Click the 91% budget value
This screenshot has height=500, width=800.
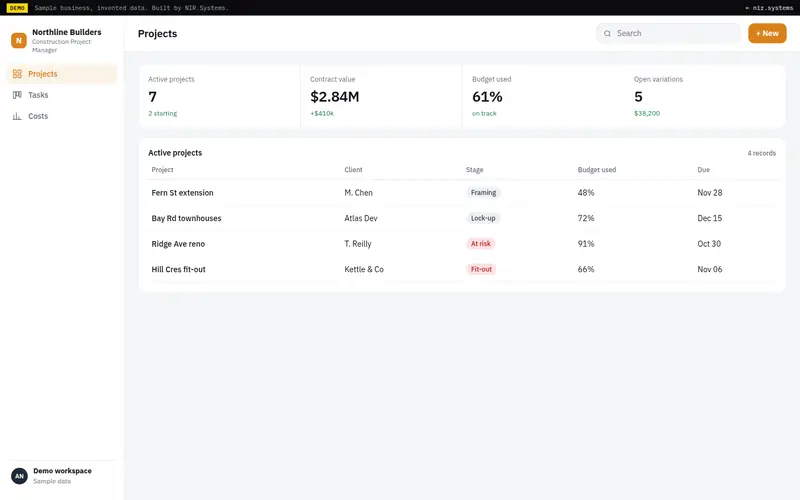pos(586,244)
